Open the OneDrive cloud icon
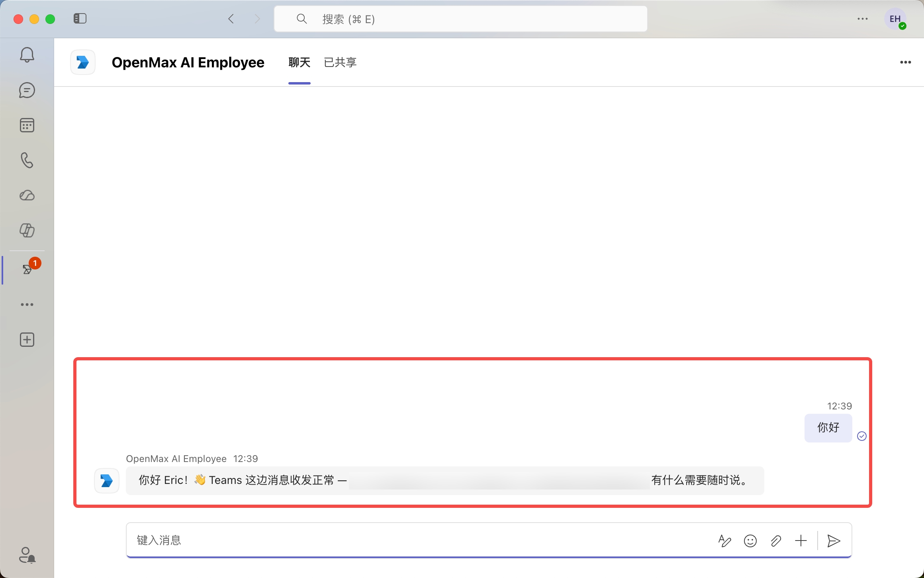 tap(27, 195)
